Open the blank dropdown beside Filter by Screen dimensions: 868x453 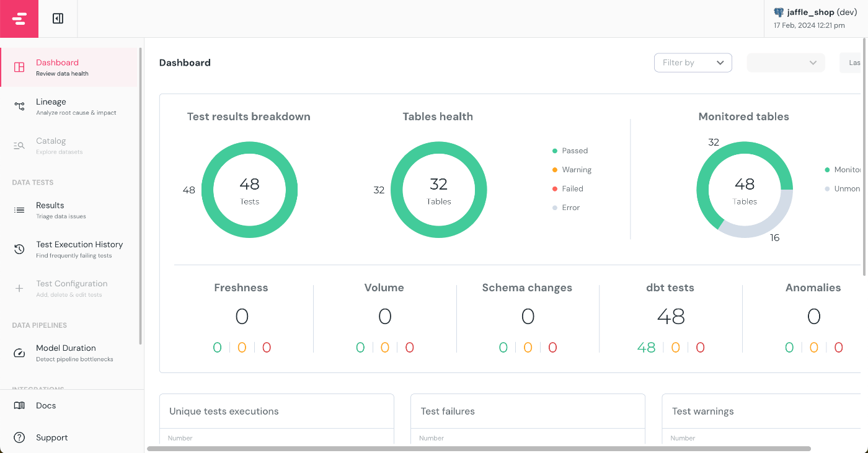tap(786, 63)
